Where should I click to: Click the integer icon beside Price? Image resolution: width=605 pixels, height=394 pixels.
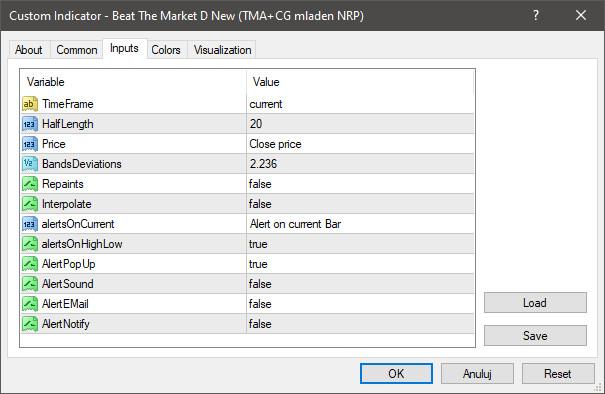(30, 144)
